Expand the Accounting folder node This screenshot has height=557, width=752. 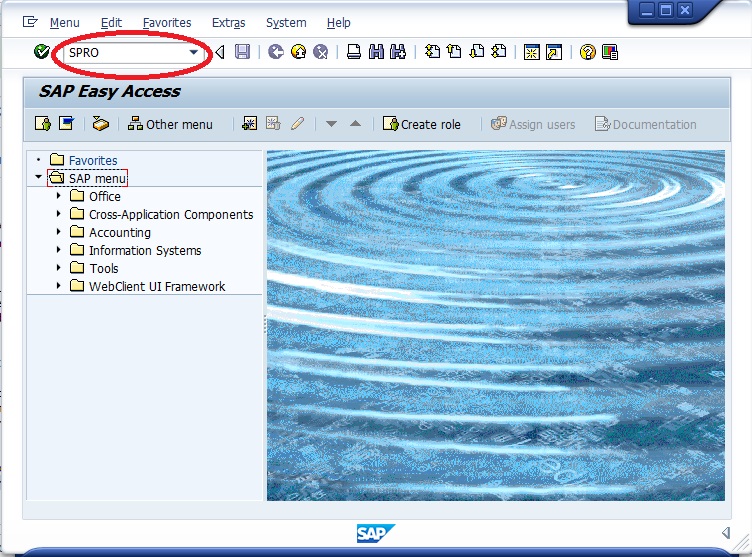point(59,232)
